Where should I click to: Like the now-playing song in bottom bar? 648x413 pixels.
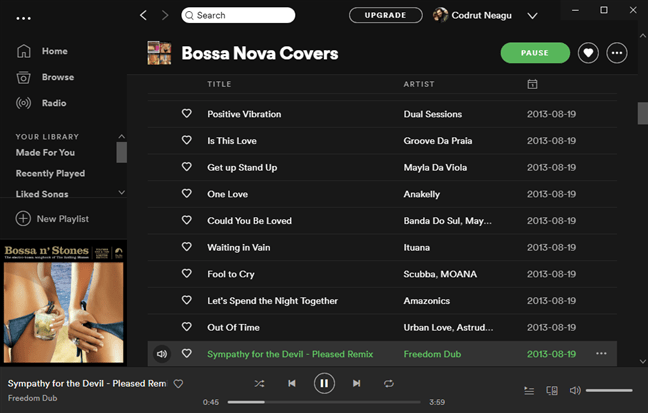coord(178,384)
